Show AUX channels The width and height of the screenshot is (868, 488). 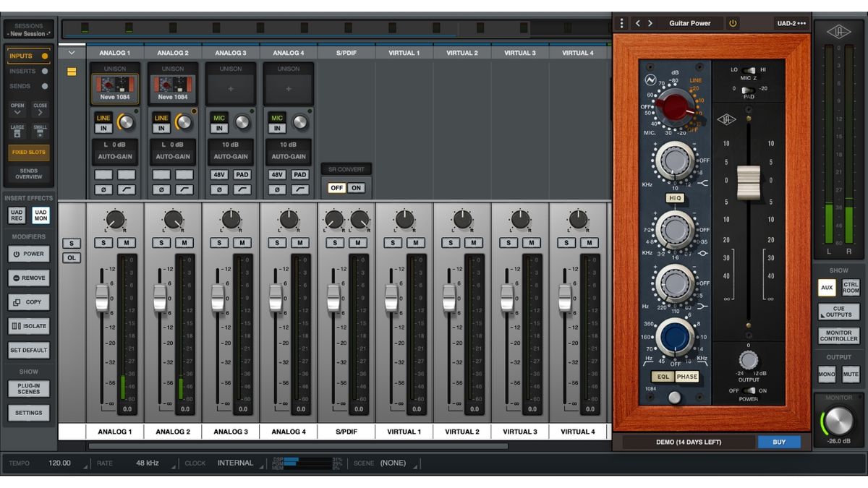[827, 288]
